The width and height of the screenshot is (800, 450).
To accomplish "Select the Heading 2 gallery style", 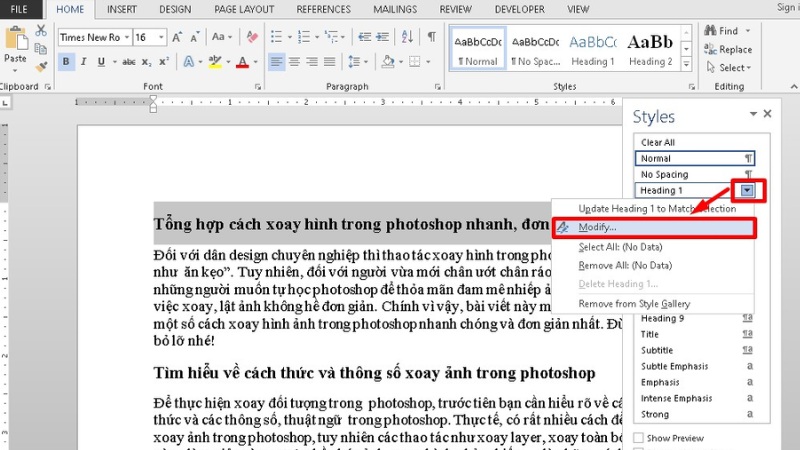I will point(651,48).
